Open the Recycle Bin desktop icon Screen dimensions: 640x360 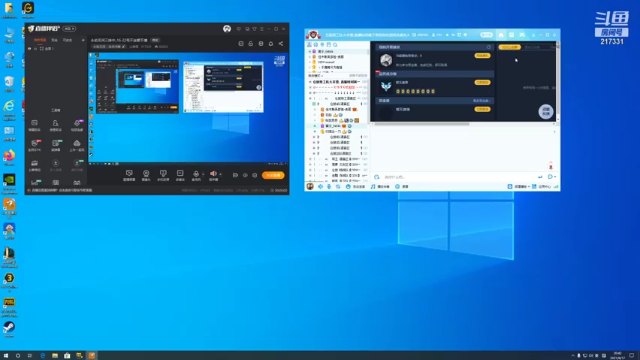click(9, 84)
